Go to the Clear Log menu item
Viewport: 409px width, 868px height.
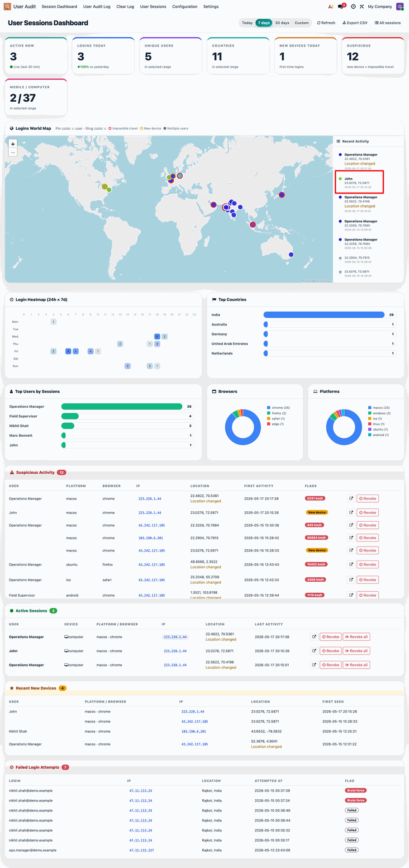125,7
